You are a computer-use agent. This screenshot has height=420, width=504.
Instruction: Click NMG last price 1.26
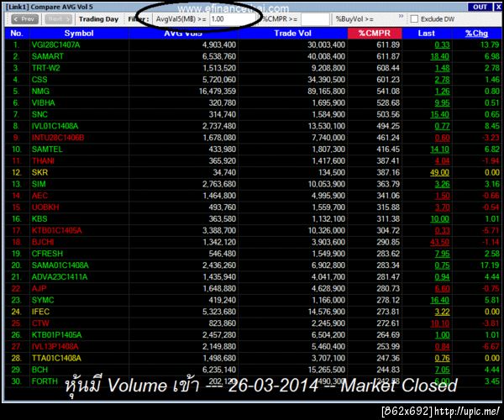click(442, 92)
